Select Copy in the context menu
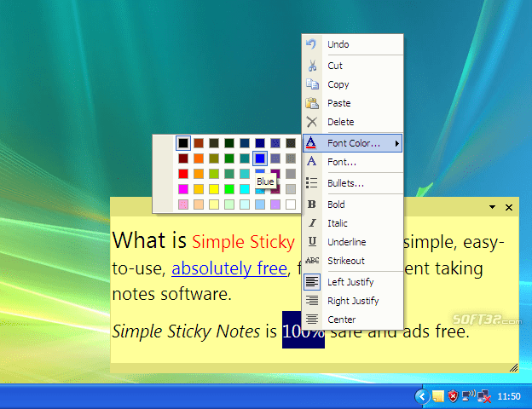This screenshot has width=532, height=409. 352,84
